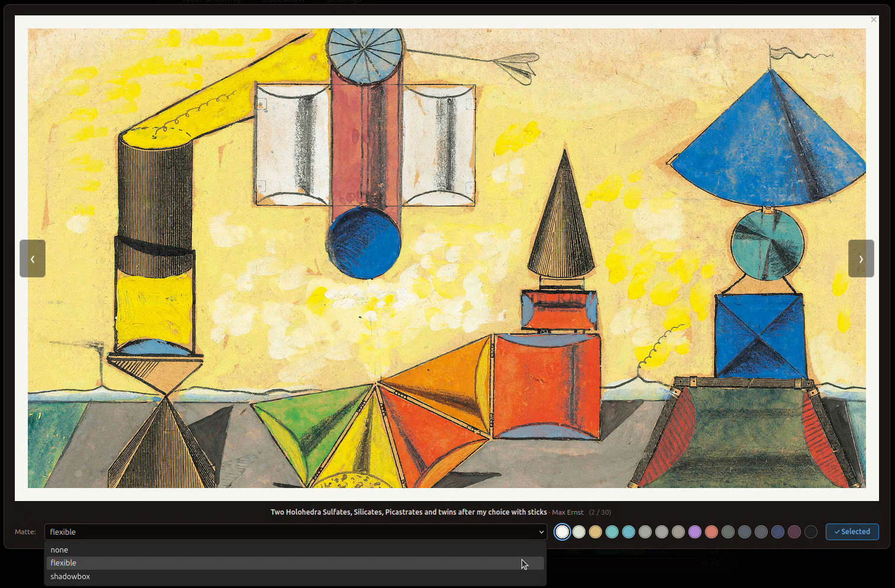Pick the navy blue matte color swatch
The height and width of the screenshot is (588, 895).
778,532
